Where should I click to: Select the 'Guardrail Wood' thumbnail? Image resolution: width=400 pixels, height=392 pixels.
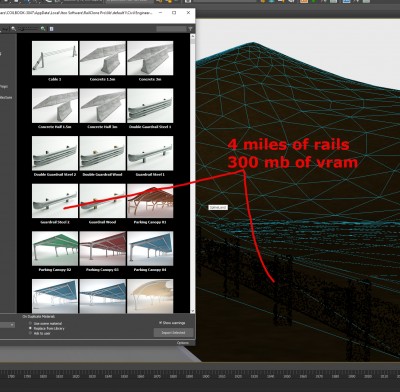point(103,201)
